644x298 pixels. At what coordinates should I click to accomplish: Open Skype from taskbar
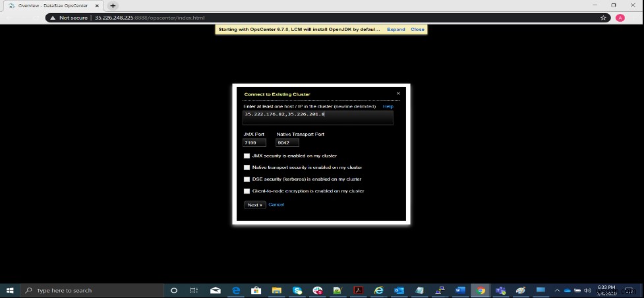click(x=297, y=290)
